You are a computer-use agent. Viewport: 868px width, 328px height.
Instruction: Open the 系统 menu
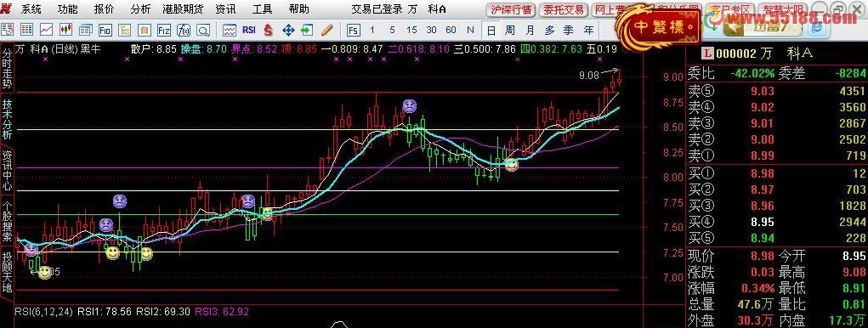pos(31,9)
